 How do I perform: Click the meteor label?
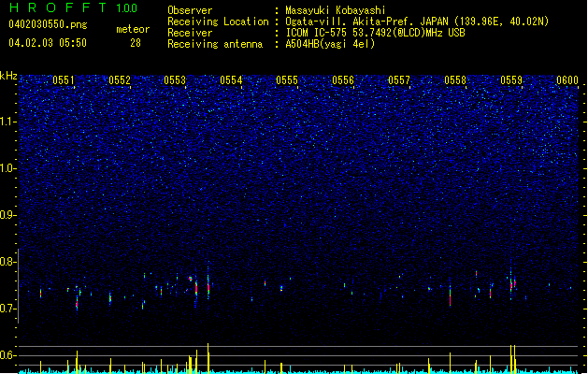133,29
